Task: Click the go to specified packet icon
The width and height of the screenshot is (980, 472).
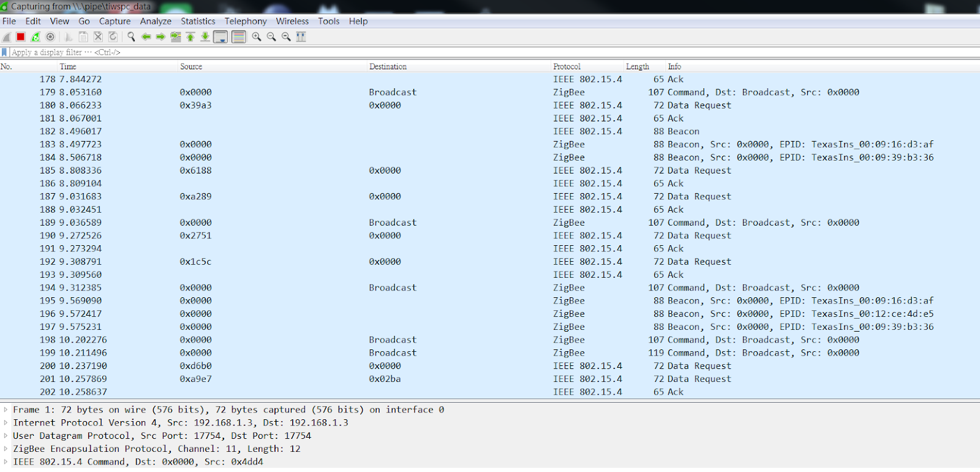Action: tap(176, 37)
